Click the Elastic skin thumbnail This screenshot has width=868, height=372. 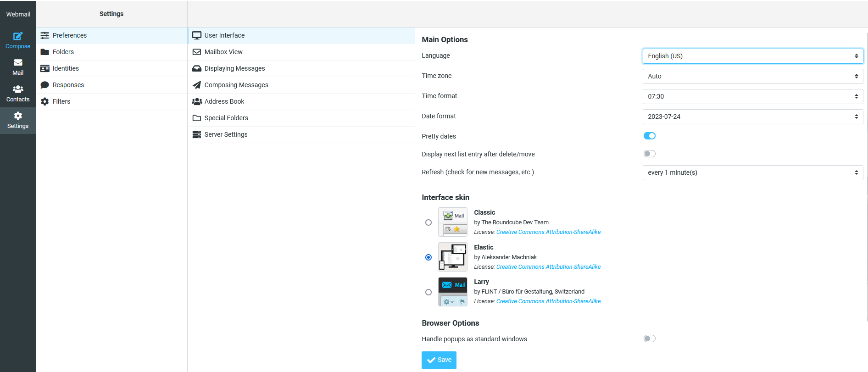(452, 257)
